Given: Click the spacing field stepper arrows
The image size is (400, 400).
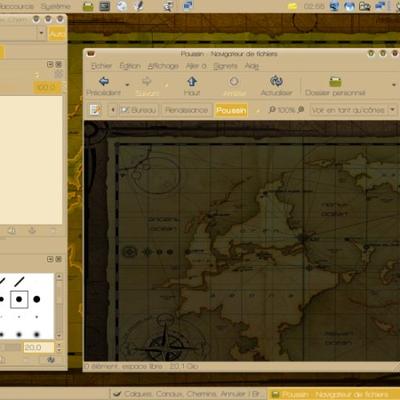Looking at the screenshot, I should click(x=59, y=347).
